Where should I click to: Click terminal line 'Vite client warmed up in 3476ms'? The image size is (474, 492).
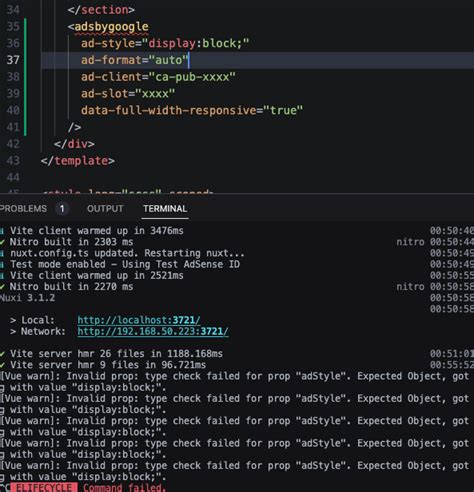click(97, 231)
